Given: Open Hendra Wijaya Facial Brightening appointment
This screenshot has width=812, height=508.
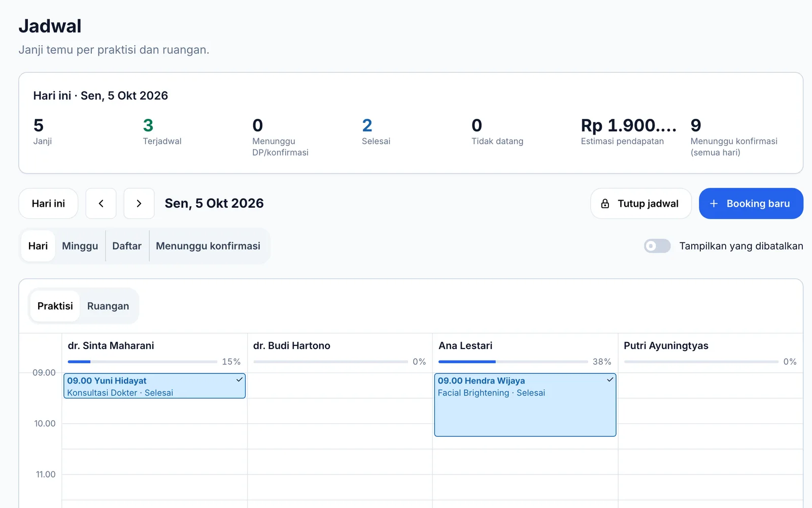Looking at the screenshot, I should pos(525,405).
